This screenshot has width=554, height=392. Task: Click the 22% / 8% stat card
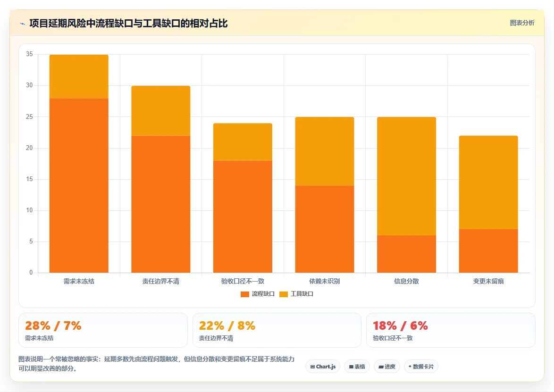pos(277,330)
